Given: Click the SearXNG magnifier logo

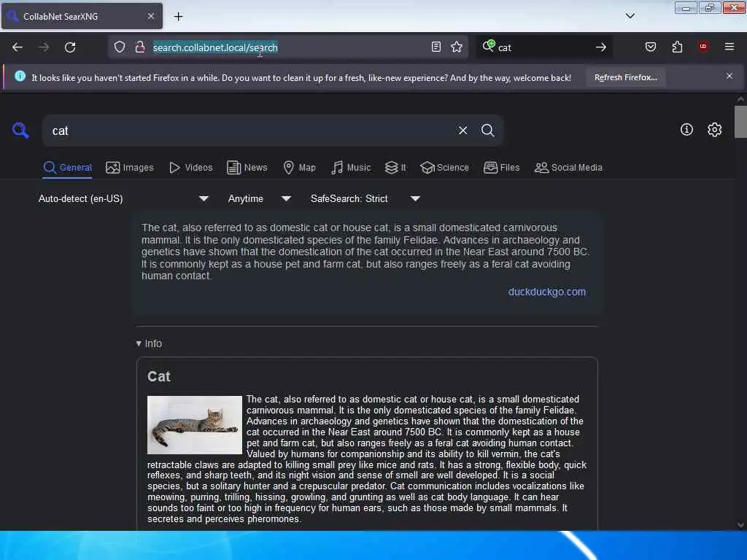Looking at the screenshot, I should pyautogui.click(x=20, y=130).
